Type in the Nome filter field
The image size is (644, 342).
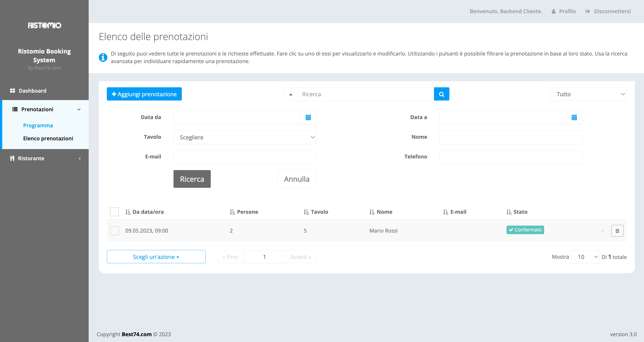(x=511, y=137)
